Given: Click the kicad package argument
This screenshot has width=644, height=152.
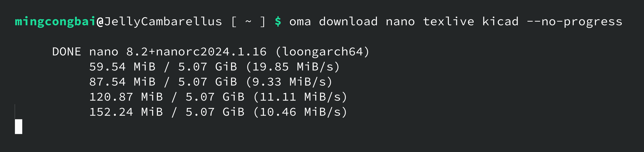Looking at the screenshot, I should [x=500, y=22].
